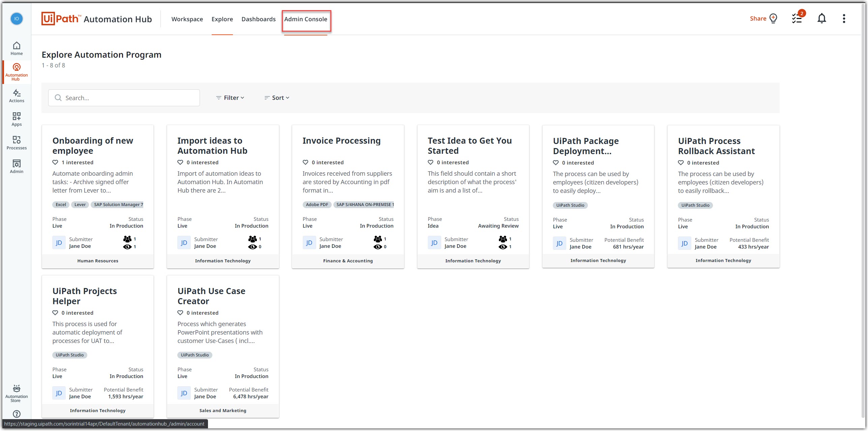Expand the Filter dropdown
This screenshot has width=868, height=431.
coord(230,98)
